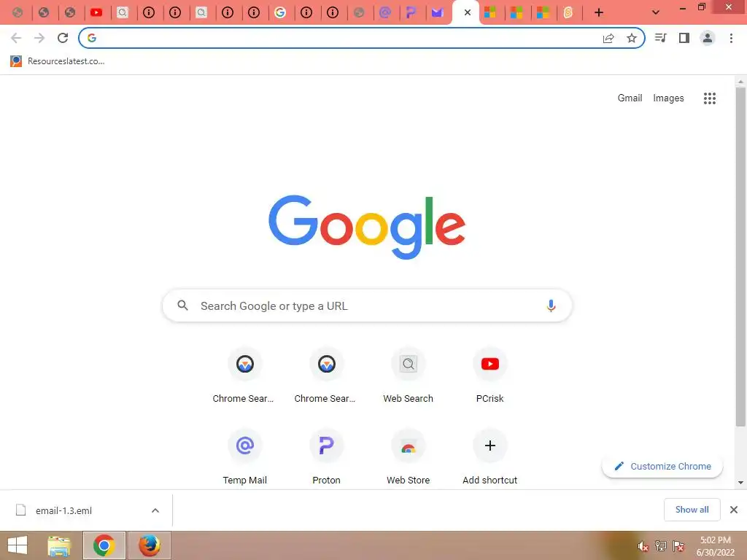Click the page vertical scrollbar thumb
Image resolution: width=747 pixels, height=560 pixels.
click(x=740, y=257)
